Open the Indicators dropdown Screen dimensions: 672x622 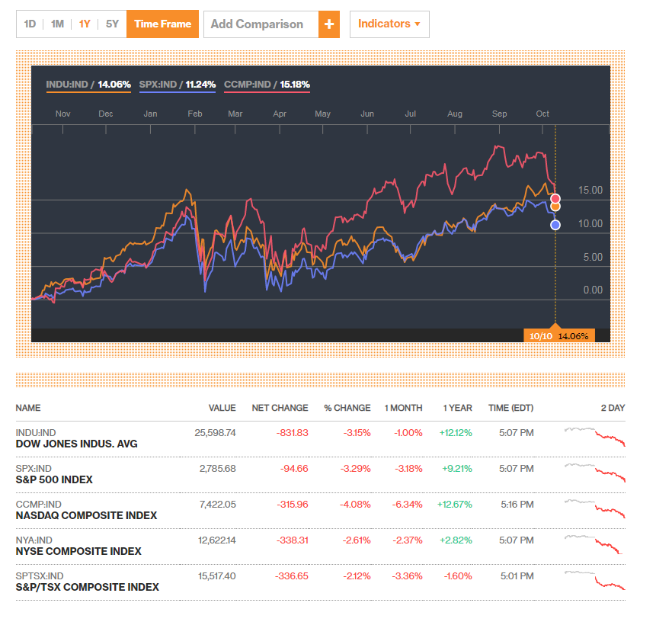pyautogui.click(x=389, y=24)
